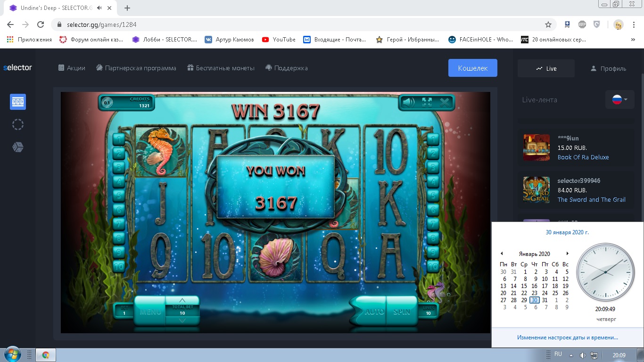This screenshot has width=644, height=362.
Task: Open the Windows Start menu
Action: click(12, 355)
